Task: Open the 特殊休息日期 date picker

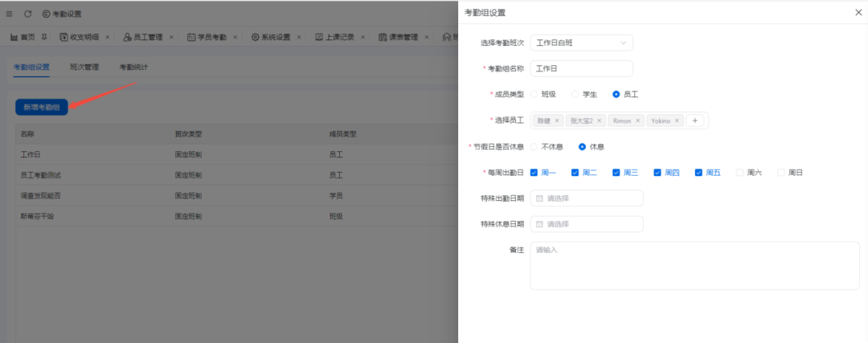Action: [x=587, y=224]
